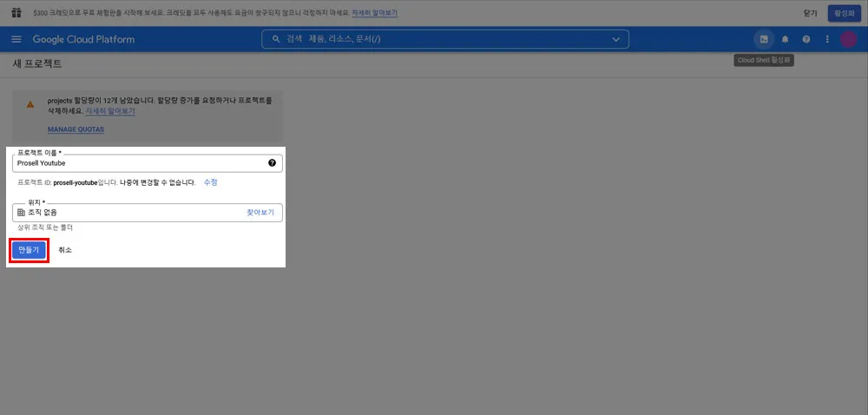Open the MANAGE QUOTAS link
868x415 pixels.
76,129
